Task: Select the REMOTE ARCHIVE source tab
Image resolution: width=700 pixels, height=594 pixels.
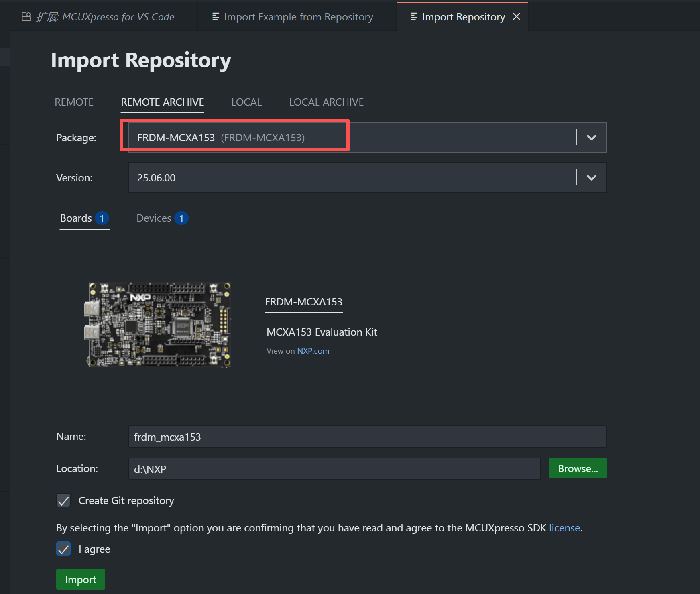Action: pos(163,102)
